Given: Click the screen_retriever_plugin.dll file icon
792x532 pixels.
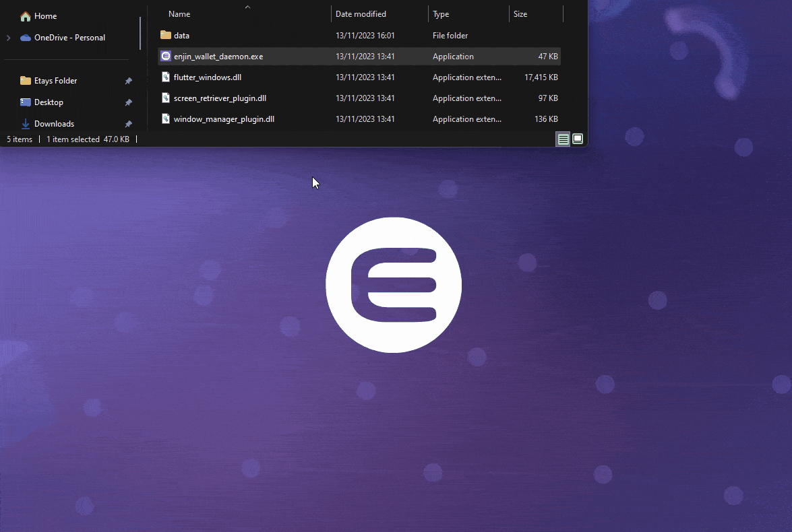Looking at the screenshot, I should (166, 98).
